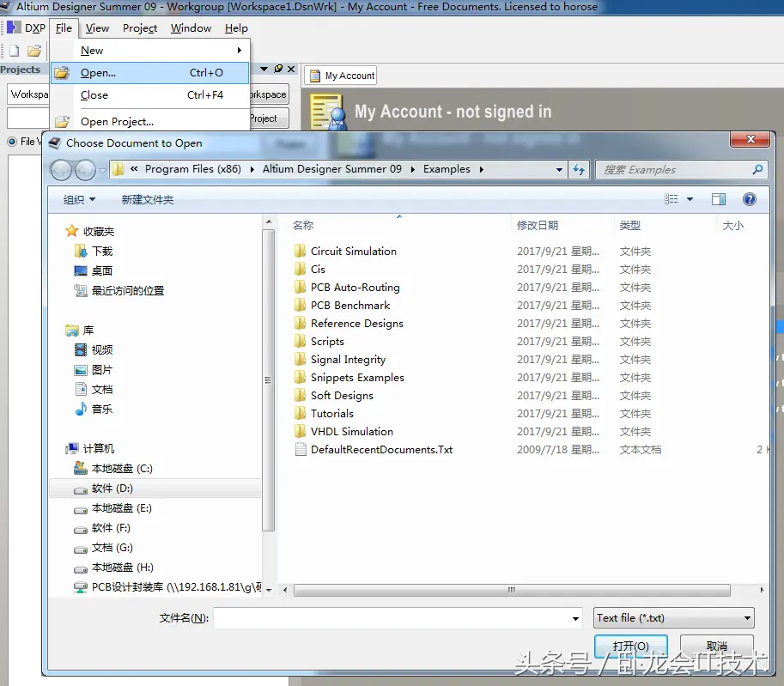This screenshot has width=784, height=686.
Task: Select the File View radio button
Action: [x=11, y=142]
